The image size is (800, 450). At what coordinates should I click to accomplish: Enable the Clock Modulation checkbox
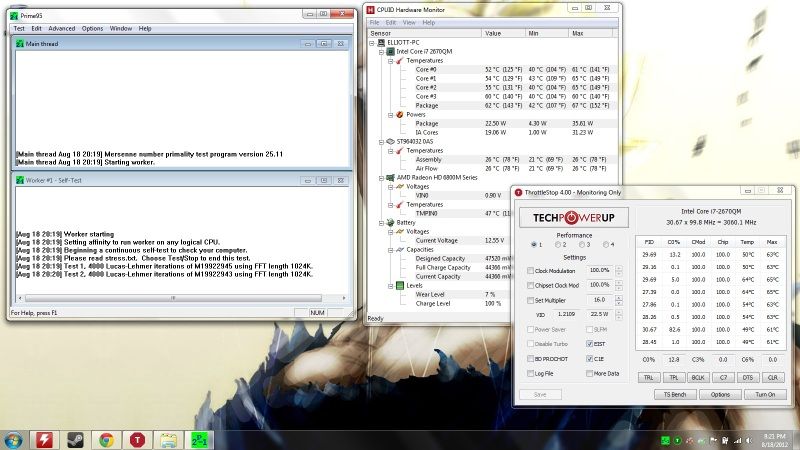[530, 270]
